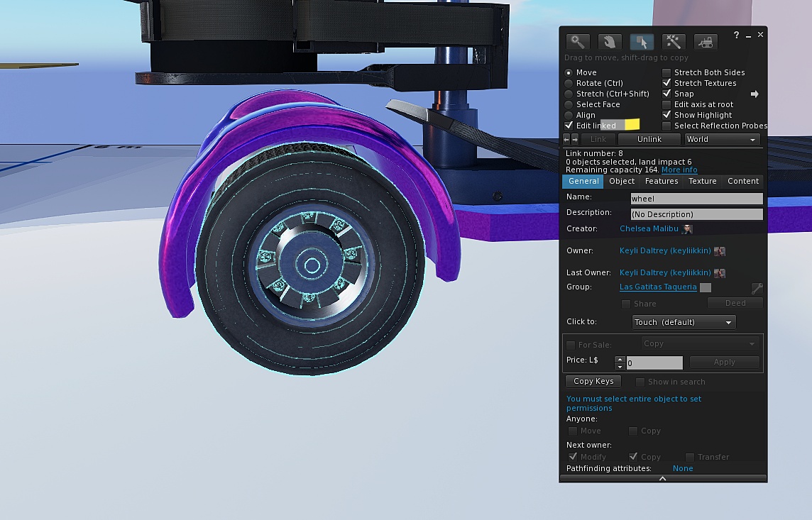Select the Focus magnifier tool
The width and height of the screenshot is (812, 520).
578,42
